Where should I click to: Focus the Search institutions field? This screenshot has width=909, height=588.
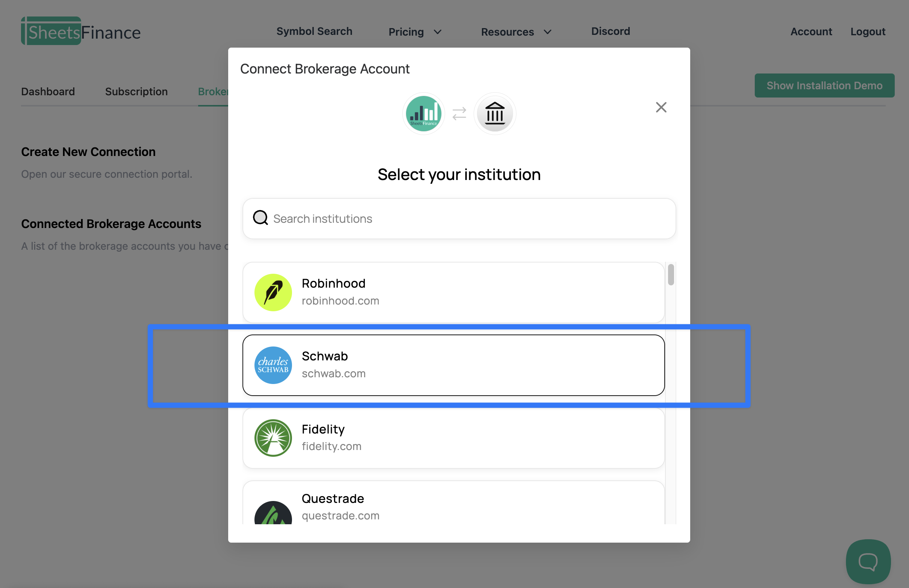pyautogui.click(x=459, y=219)
